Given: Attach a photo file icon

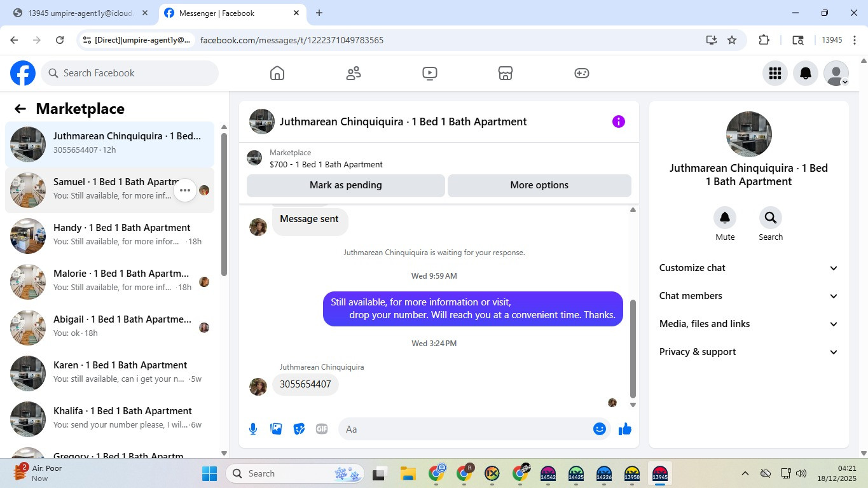Looking at the screenshot, I should tap(276, 429).
